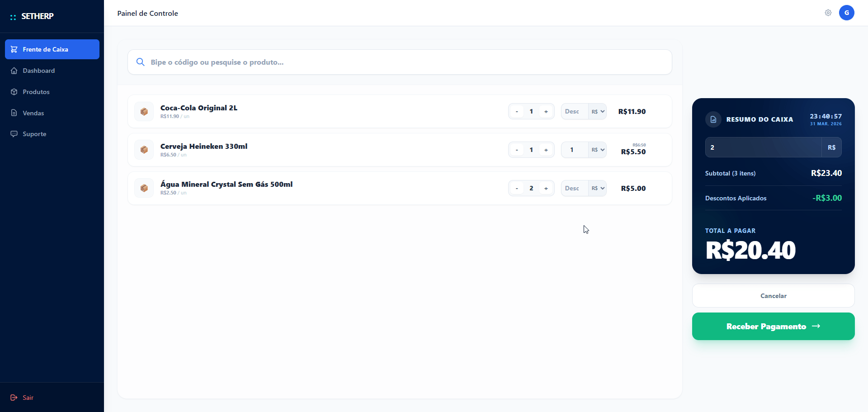Open Coca-Cola discount type R$ dropdown
This screenshot has width=868, height=412.
598,112
